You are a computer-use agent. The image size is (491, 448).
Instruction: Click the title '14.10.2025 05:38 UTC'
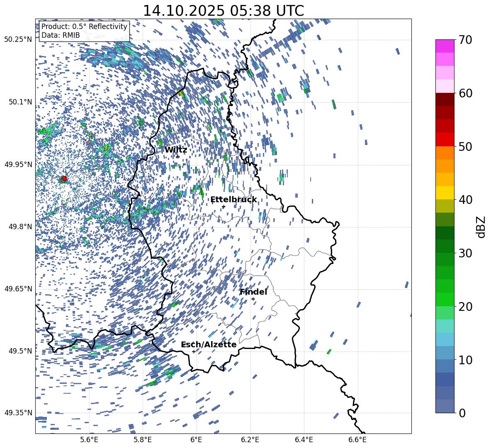click(223, 11)
